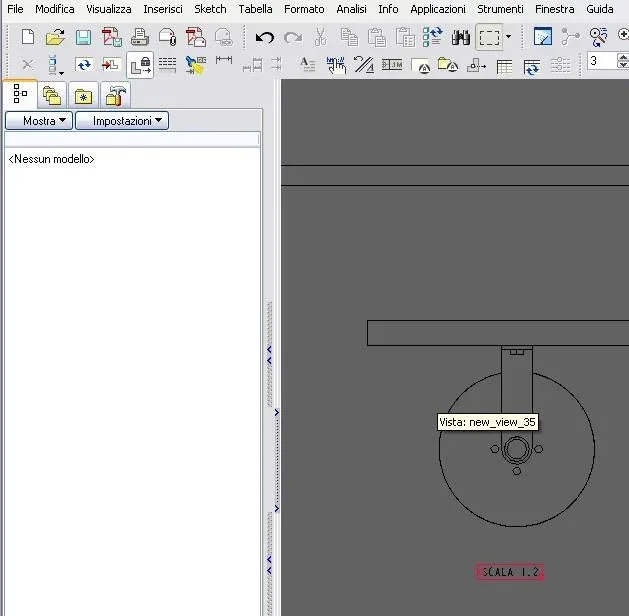This screenshot has width=629, height=616.
Task: Switch to the connections hammer tab
Action: tap(116, 95)
